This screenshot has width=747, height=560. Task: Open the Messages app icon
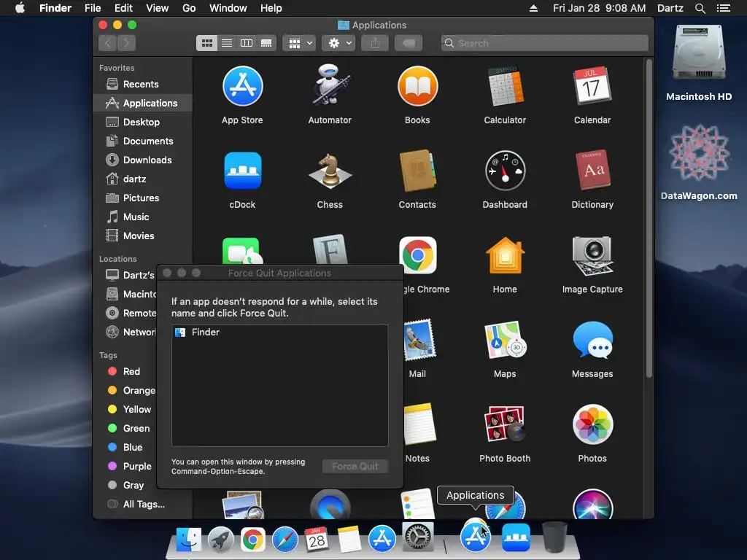point(592,340)
